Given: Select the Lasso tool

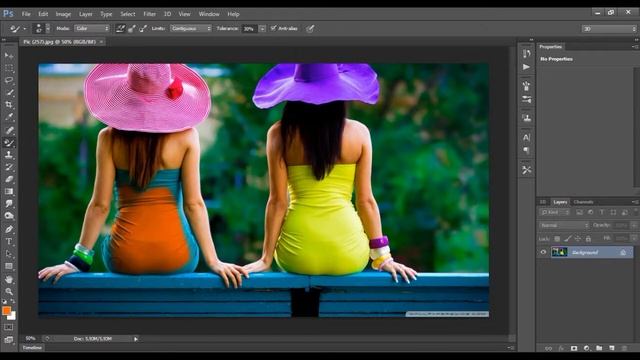Looking at the screenshot, I should click(x=9, y=80).
